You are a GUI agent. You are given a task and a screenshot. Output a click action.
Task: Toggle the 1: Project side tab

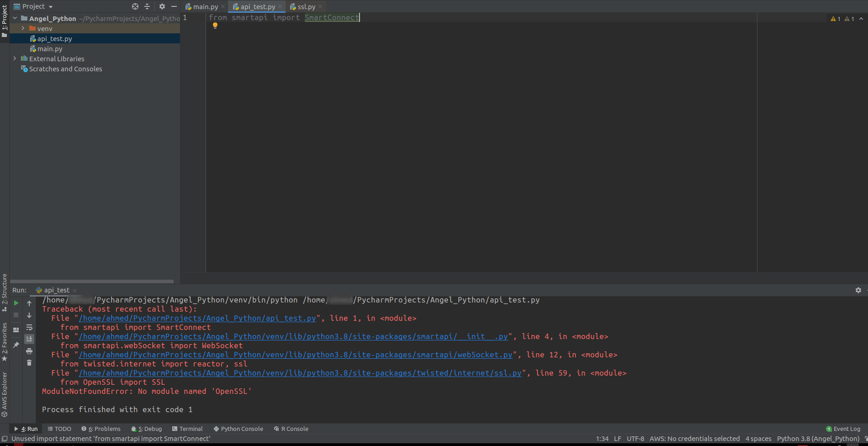[5, 21]
